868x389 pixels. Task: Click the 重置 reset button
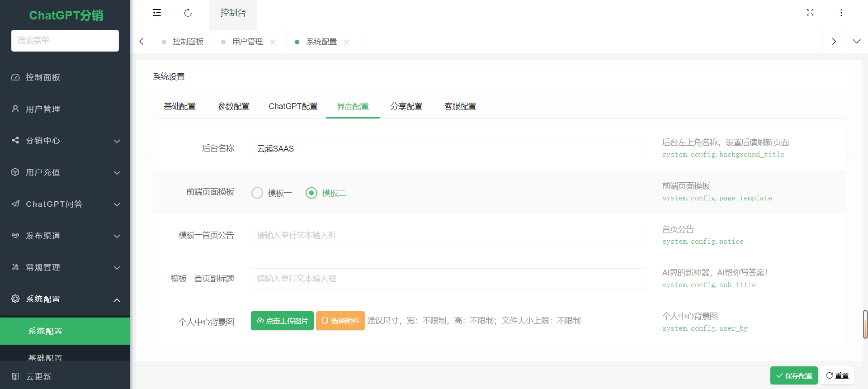pyautogui.click(x=837, y=375)
